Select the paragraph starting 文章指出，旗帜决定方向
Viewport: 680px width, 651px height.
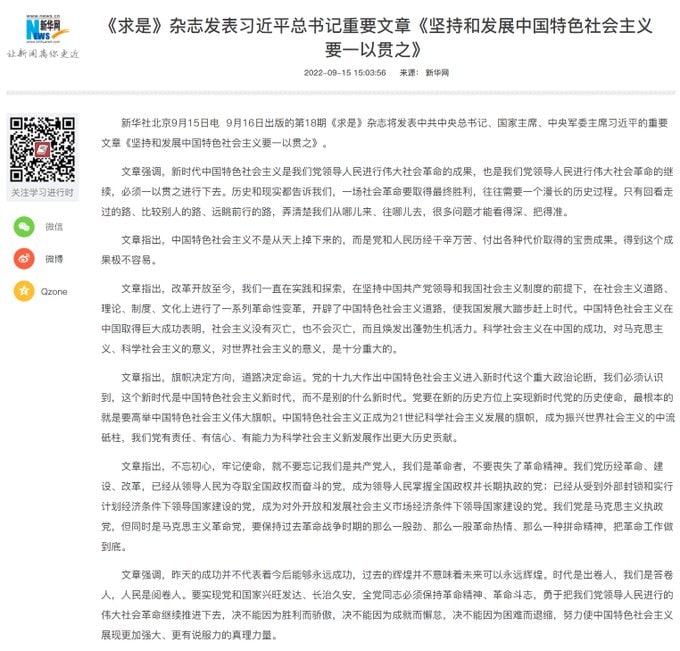387,408
